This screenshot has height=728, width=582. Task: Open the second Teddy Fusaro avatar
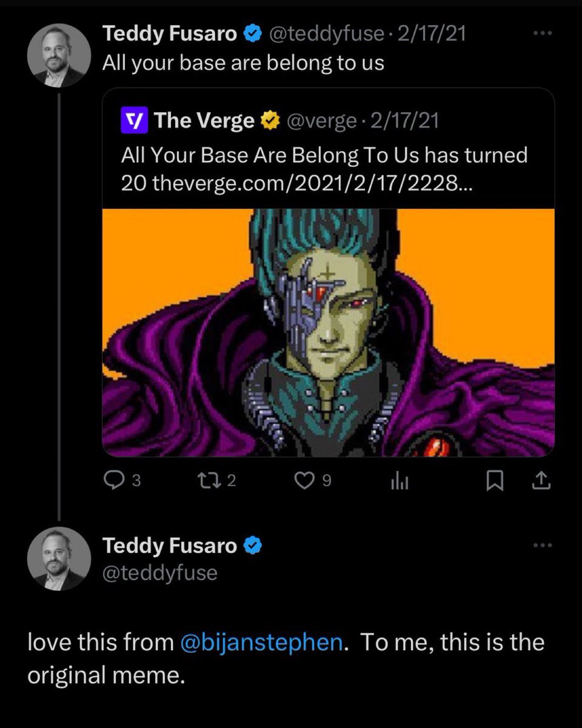59,559
